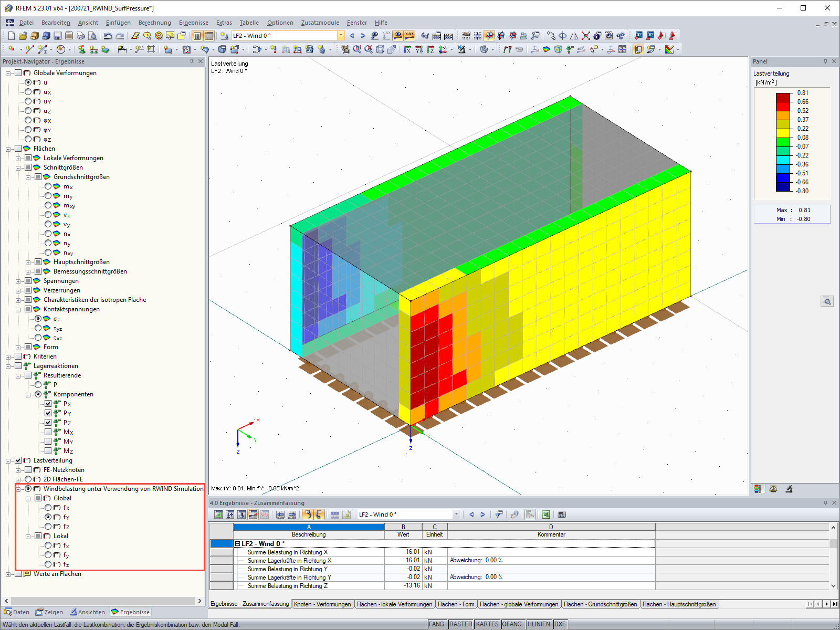
Task: Open the Zusatzmodule menu
Action: point(320,23)
